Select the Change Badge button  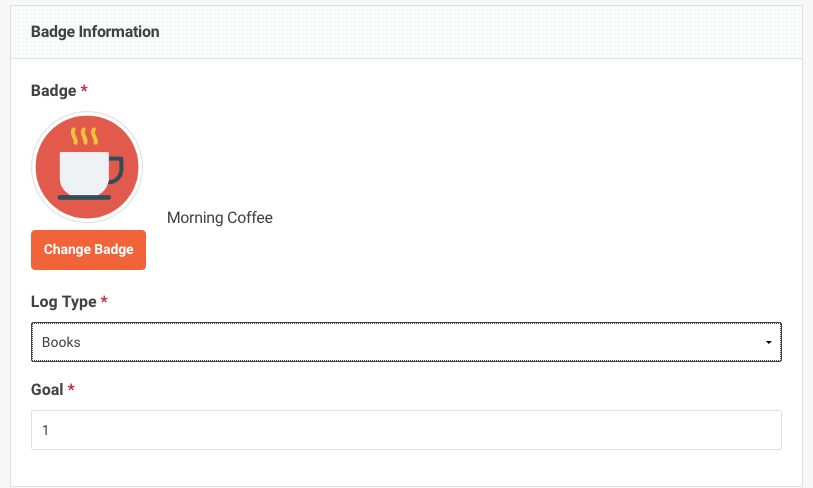click(88, 250)
